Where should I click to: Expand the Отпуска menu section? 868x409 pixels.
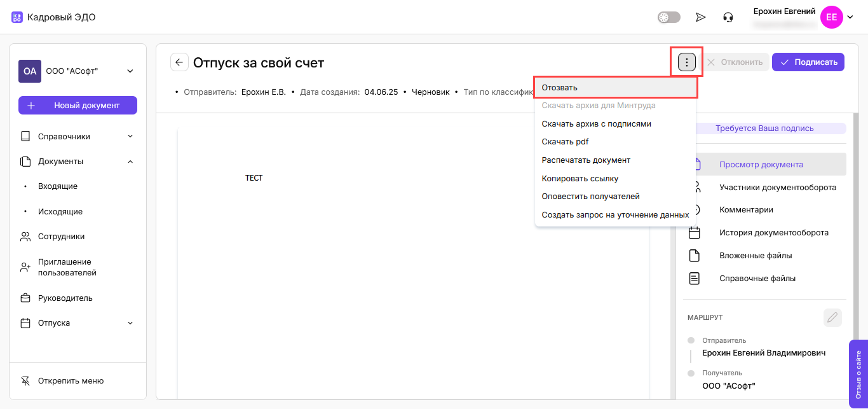click(130, 323)
